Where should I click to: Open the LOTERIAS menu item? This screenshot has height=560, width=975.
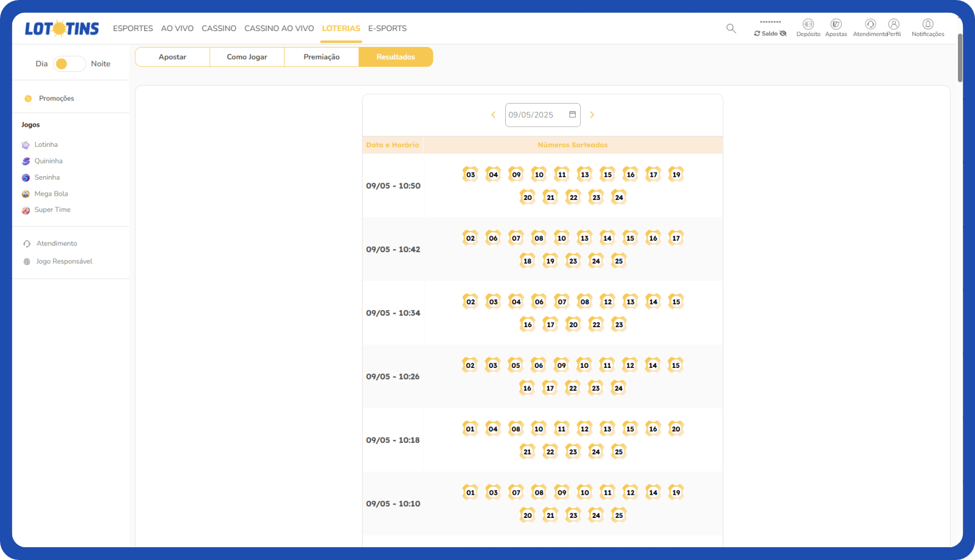341,29
